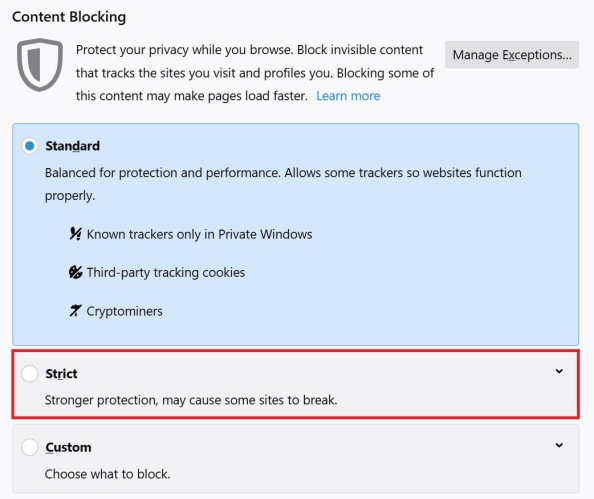
Task: Click the Content Blocking shield icon
Action: click(x=40, y=64)
